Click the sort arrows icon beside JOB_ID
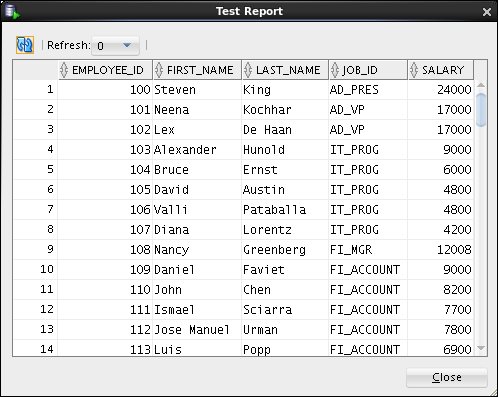Viewport: 498px width, 397px height. click(x=335, y=70)
